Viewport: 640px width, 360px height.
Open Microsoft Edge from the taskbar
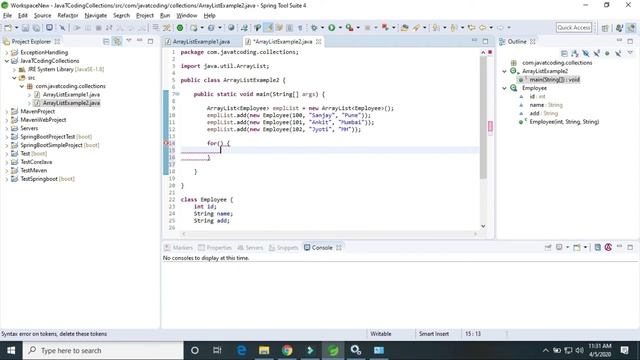(x=241, y=350)
